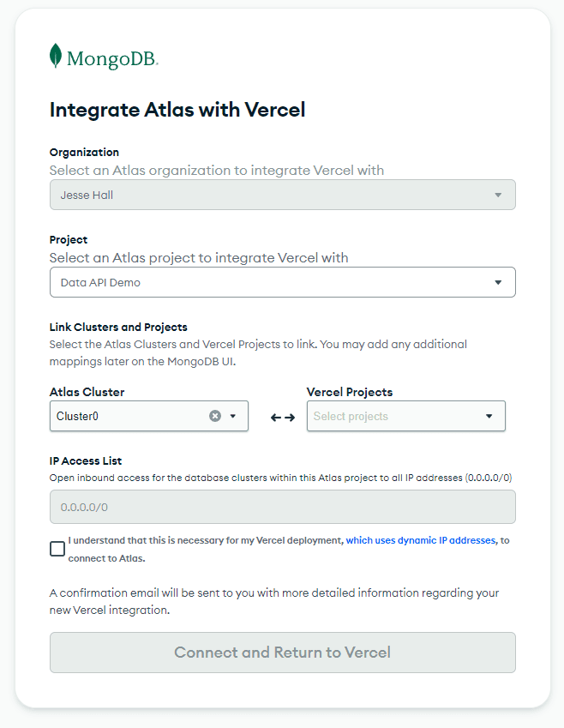Click Connect and Return to Vercel button
The width and height of the screenshot is (564, 728).
[282, 653]
